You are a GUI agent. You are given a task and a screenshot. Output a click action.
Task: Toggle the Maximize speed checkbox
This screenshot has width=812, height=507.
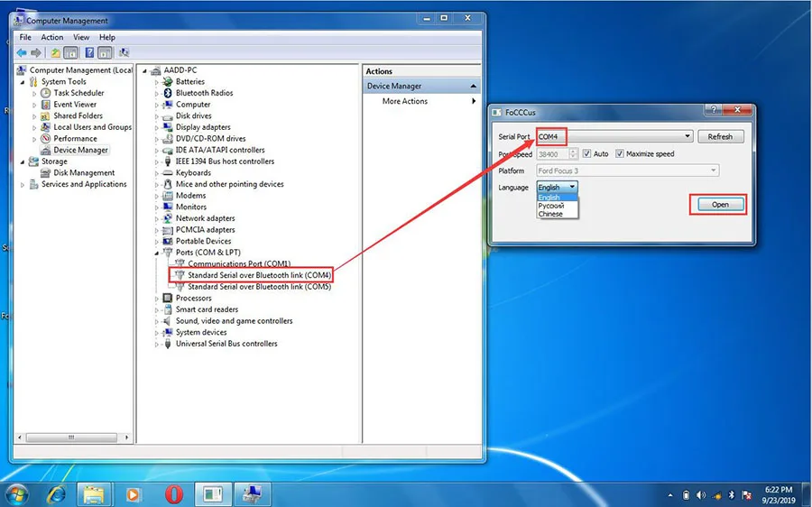click(x=619, y=153)
